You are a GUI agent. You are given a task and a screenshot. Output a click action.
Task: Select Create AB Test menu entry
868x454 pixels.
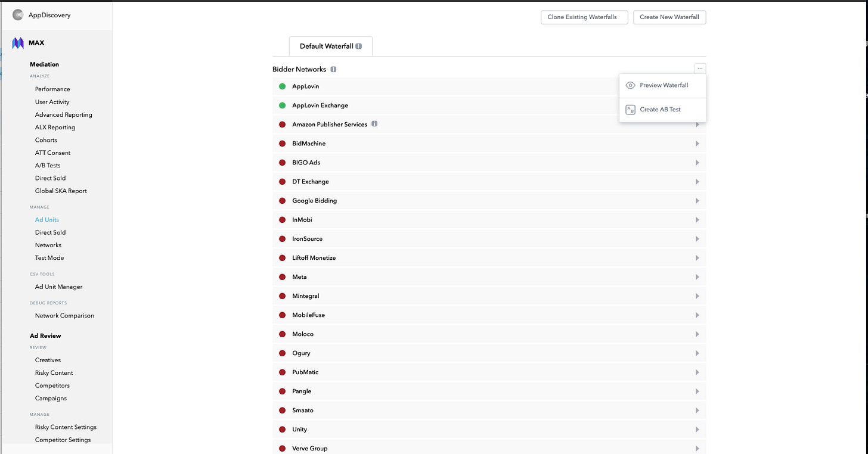tap(660, 109)
